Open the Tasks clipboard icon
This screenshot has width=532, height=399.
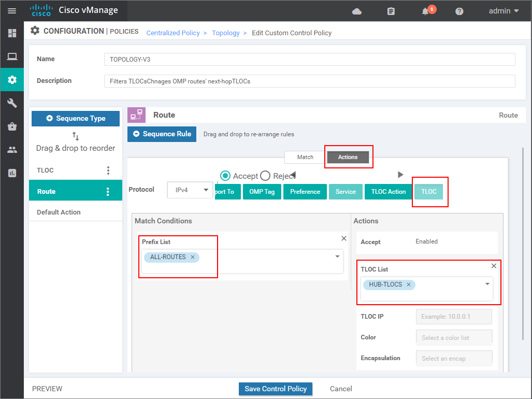(x=390, y=10)
